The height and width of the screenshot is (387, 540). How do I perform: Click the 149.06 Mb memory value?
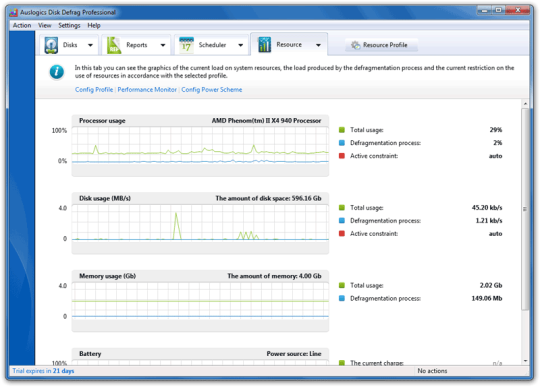tap(487, 298)
